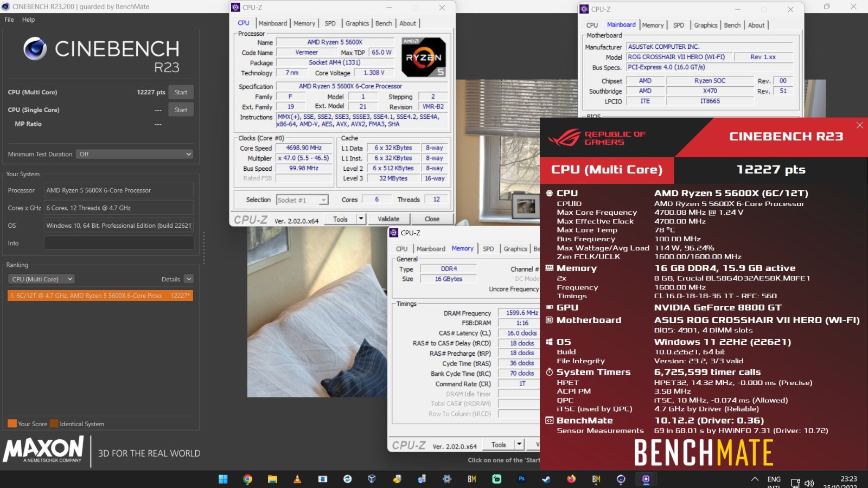Screen dimensions: 868x488
Task: Open the 3D cube app taskbar icon
Action: coord(372,479)
